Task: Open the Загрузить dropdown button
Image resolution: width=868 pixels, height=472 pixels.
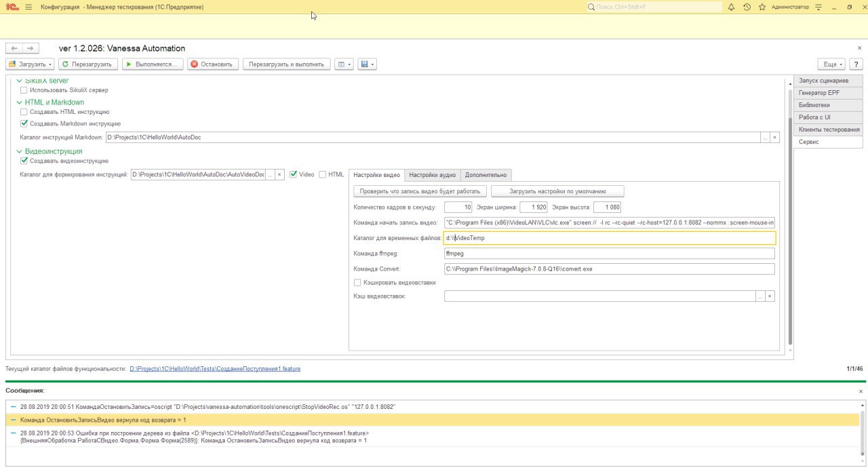Action: [x=31, y=64]
